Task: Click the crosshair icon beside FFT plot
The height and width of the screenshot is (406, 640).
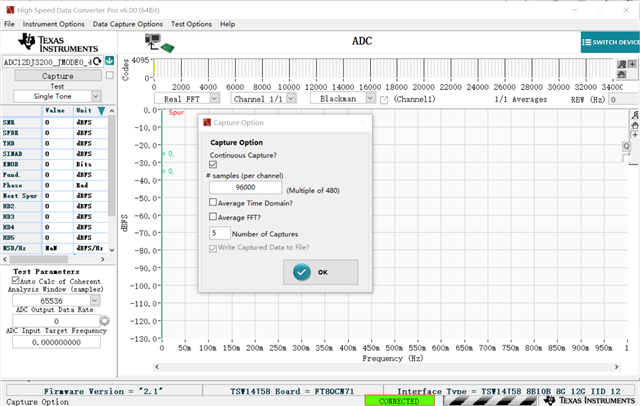Action: point(635,135)
